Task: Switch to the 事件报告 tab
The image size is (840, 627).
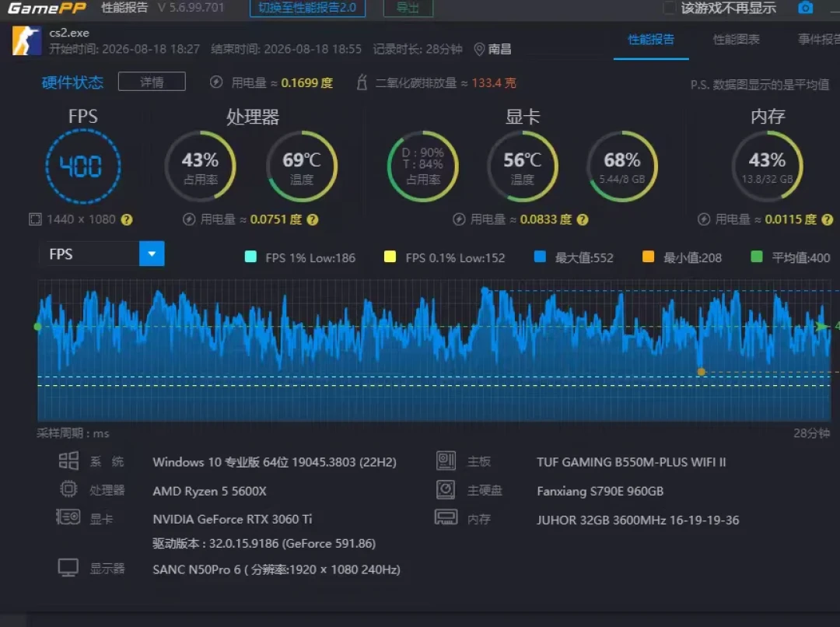Action: 818,40
